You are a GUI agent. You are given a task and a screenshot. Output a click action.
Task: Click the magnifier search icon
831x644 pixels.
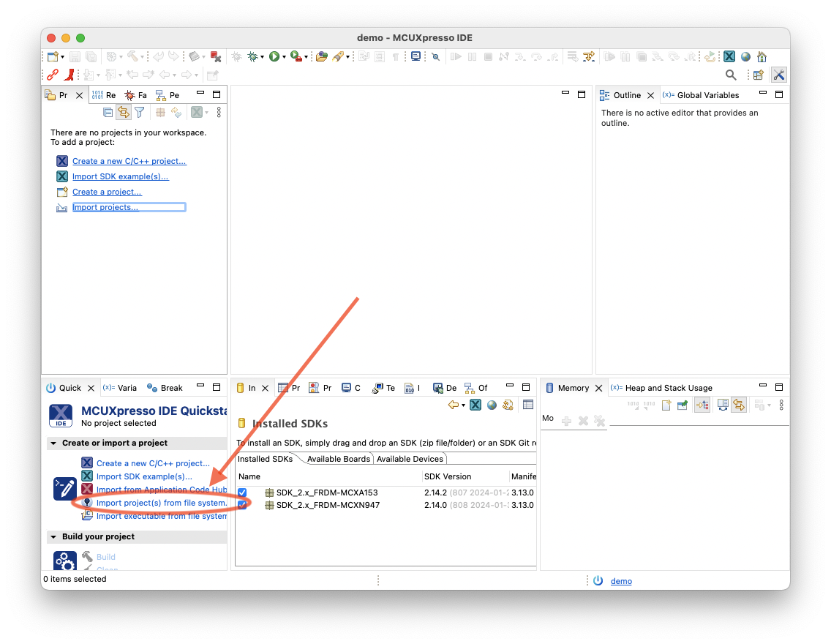[731, 75]
